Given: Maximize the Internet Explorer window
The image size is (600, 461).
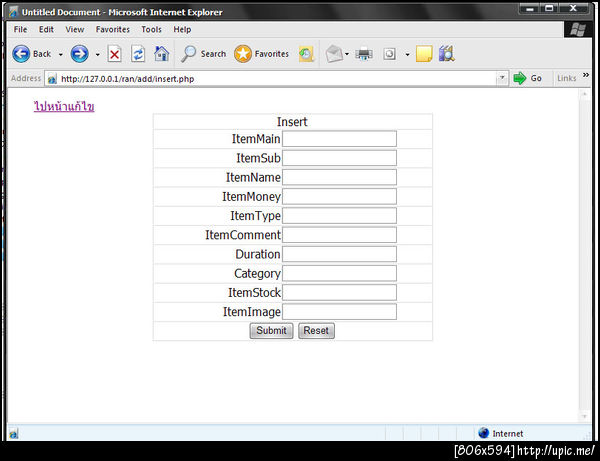Looking at the screenshot, I should (x=549, y=8).
